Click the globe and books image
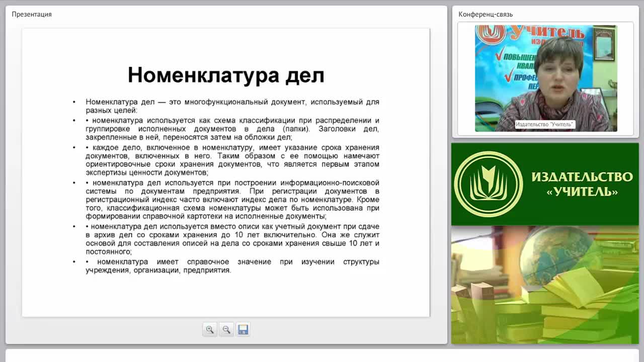 pyautogui.click(x=545, y=285)
